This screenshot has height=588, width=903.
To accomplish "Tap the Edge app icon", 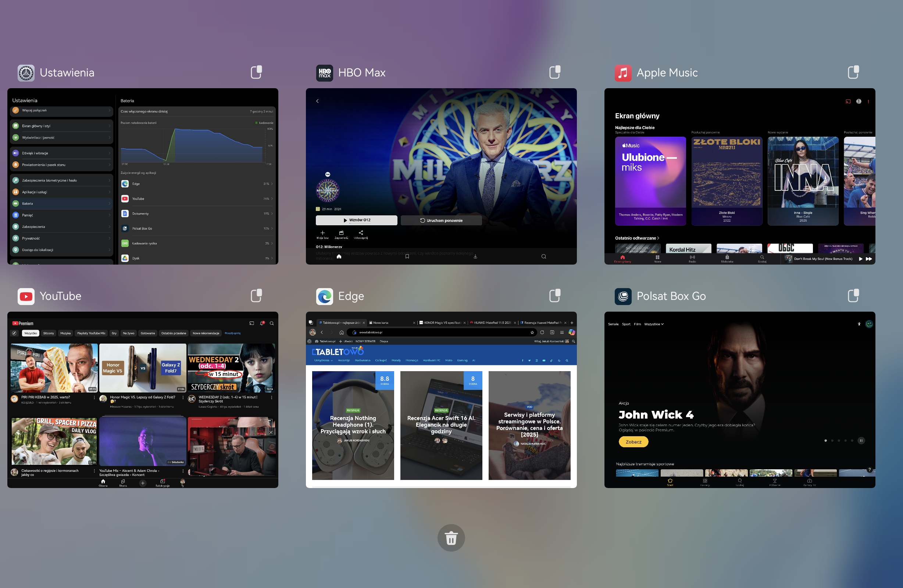I will 324,296.
